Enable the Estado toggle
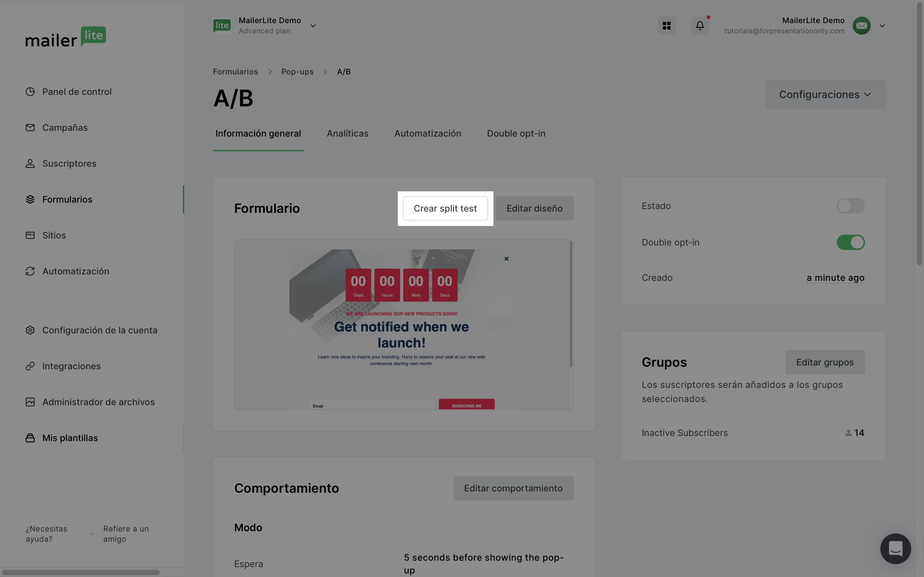This screenshot has height=577, width=924. click(x=850, y=206)
